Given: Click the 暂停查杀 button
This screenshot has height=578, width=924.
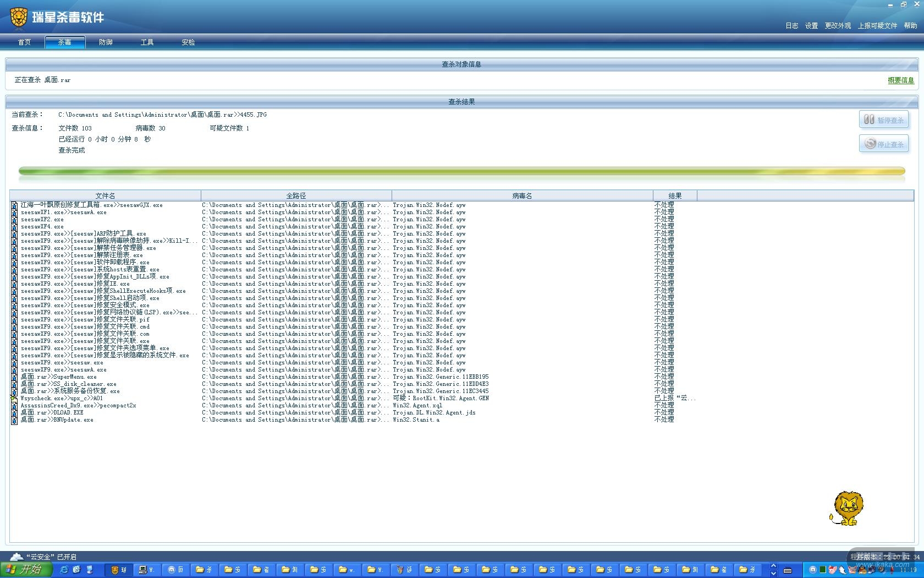Looking at the screenshot, I should pos(884,119).
